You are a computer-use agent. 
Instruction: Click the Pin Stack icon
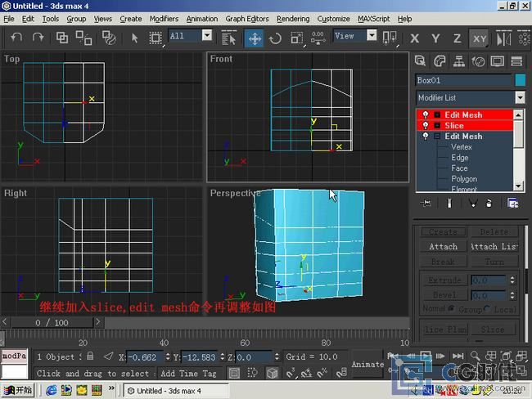(x=426, y=203)
